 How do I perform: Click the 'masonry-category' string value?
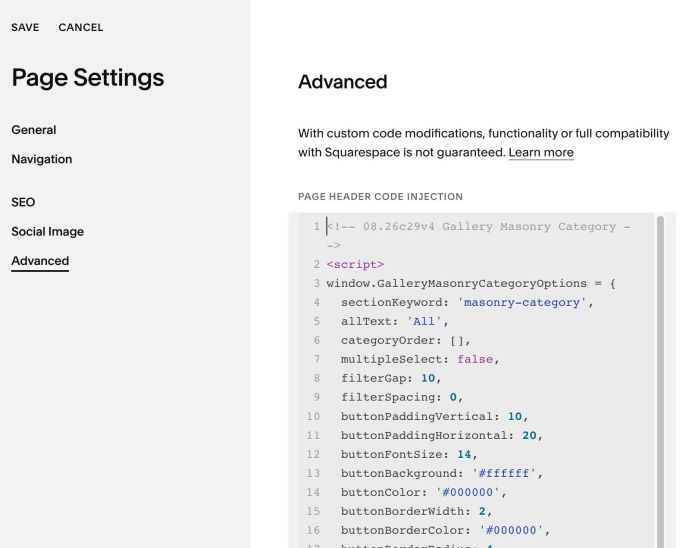pos(521,303)
